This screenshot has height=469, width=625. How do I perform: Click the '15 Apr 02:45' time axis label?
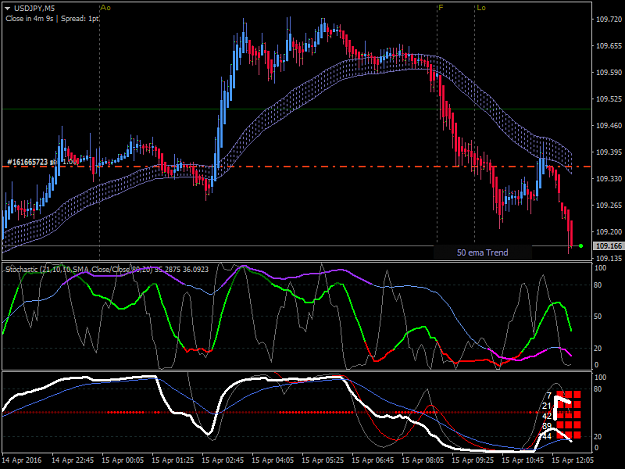(x=223, y=460)
